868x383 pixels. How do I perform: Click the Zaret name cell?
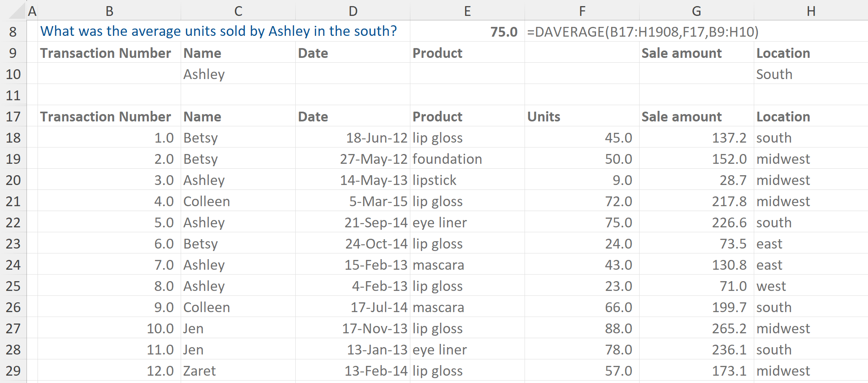[x=238, y=371]
